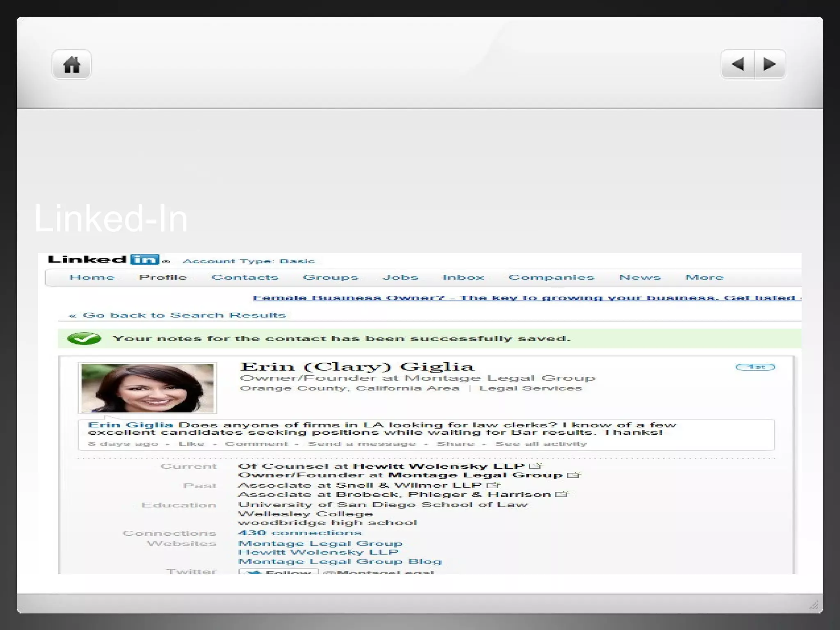Image resolution: width=840 pixels, height=630 pixels.
Task: Select University of San Diego School of Law
Action: pyautogui.click(x=383, y=504)
